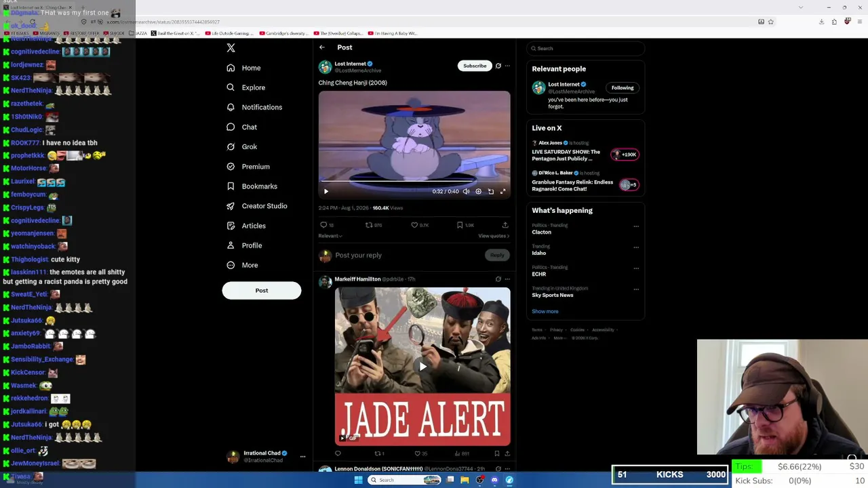This screenshot has width=868, height=488.
Task: Play the JADE ALERT GIF
Action: (x=422, y=367)
